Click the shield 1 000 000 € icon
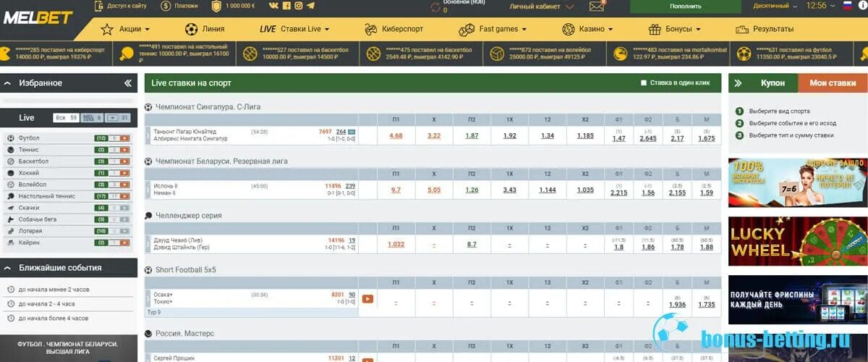The image size is (868, 362). pyautogui.click(x=216, y=6)
